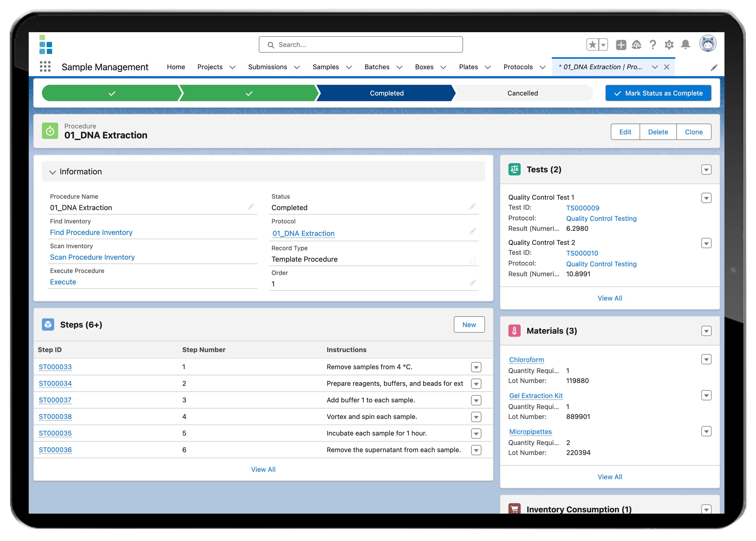This screenshot has width=756, height=541.
Task: Click the pencil icon beside Procedure Name
Action: [x=251, y=207]
